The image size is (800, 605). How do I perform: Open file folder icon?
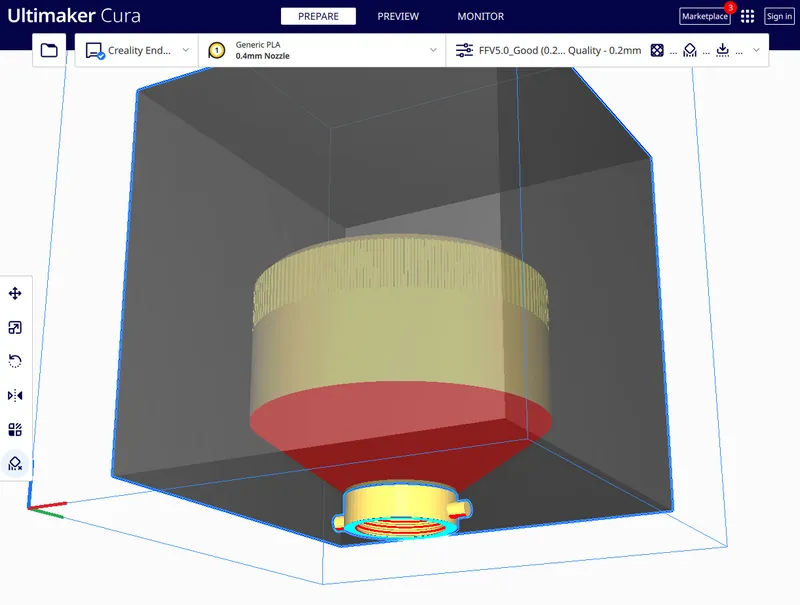49,50
